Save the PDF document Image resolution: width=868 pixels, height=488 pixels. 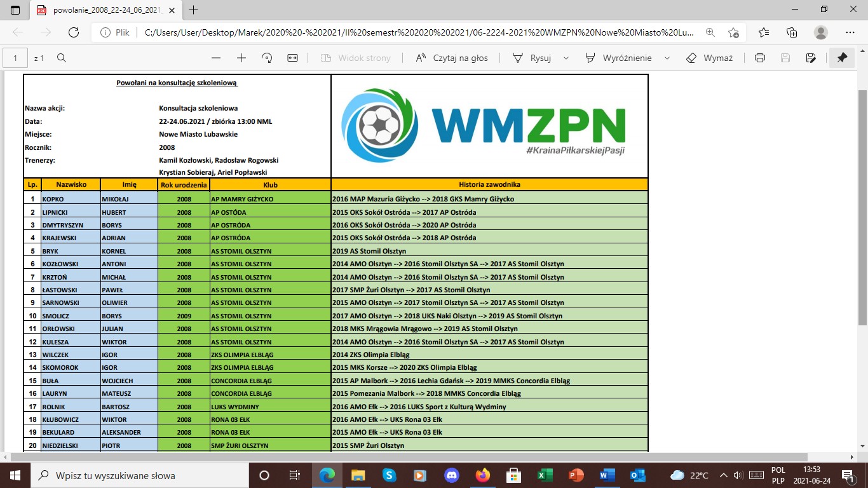tap(785, 58)
